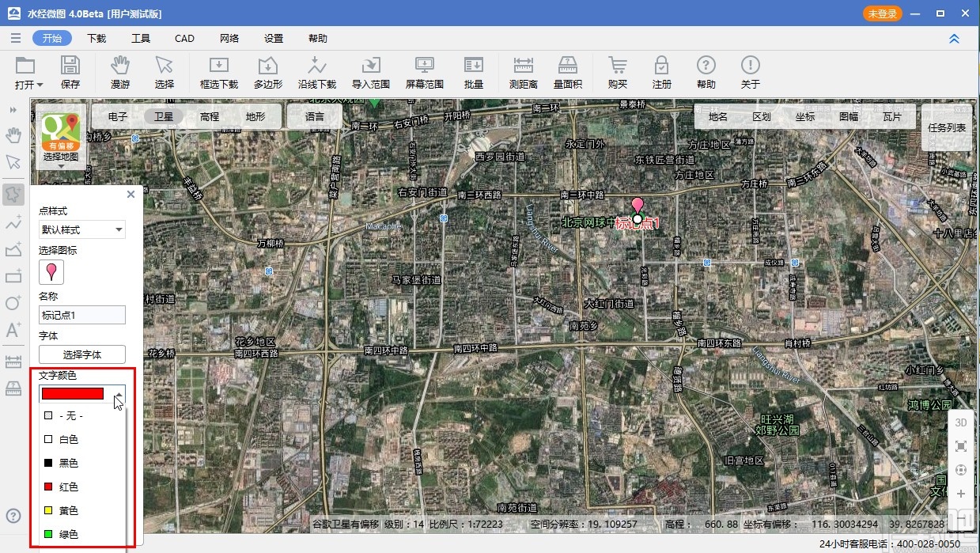
Task: Open the CAD menu tab
Action: click(x=184, y=38)
